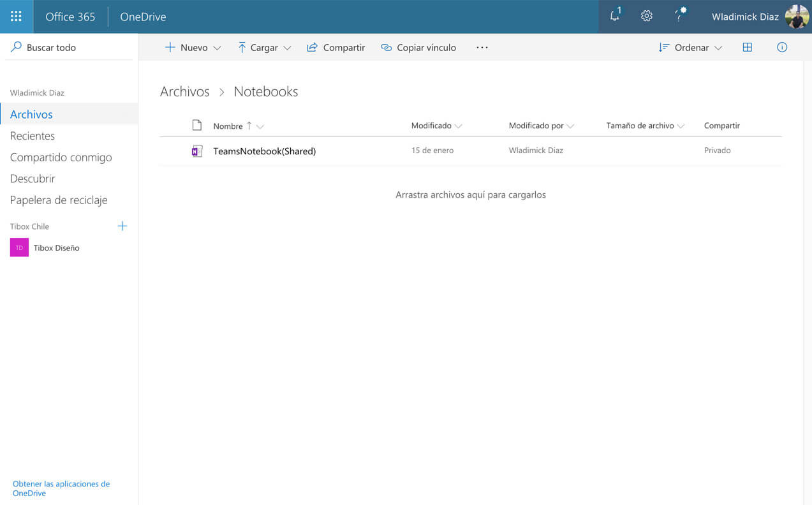The width and height of the screenshot is (812, 505).
Task: Click the Notebooks breadcrumb
Action: (266, 92)
